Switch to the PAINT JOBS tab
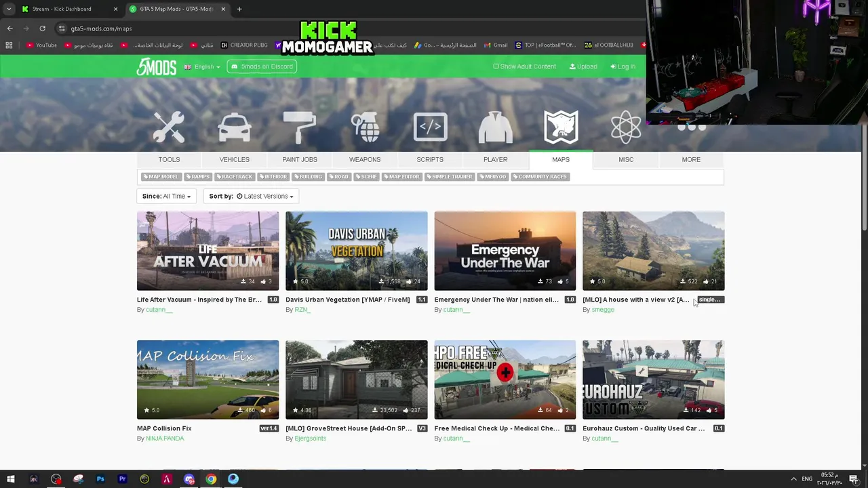Viewport: 868px width, 488px height. (x=300, y=159)
